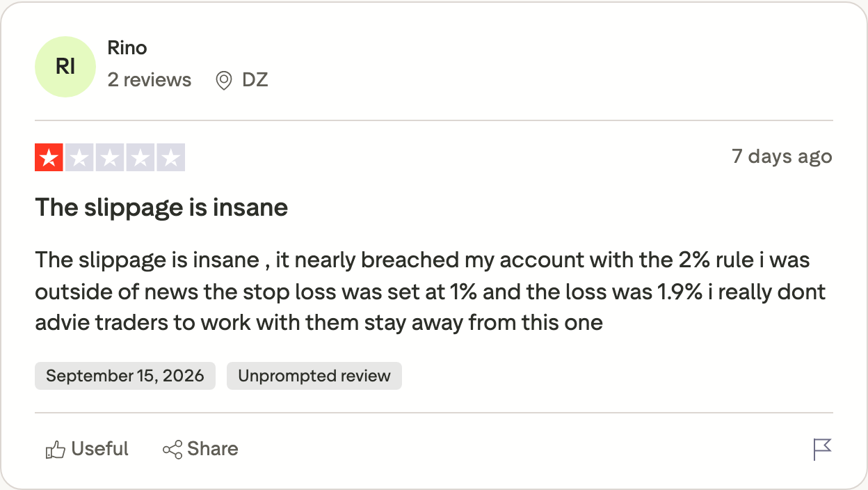Click the share network icon

(x=172, y=450)
